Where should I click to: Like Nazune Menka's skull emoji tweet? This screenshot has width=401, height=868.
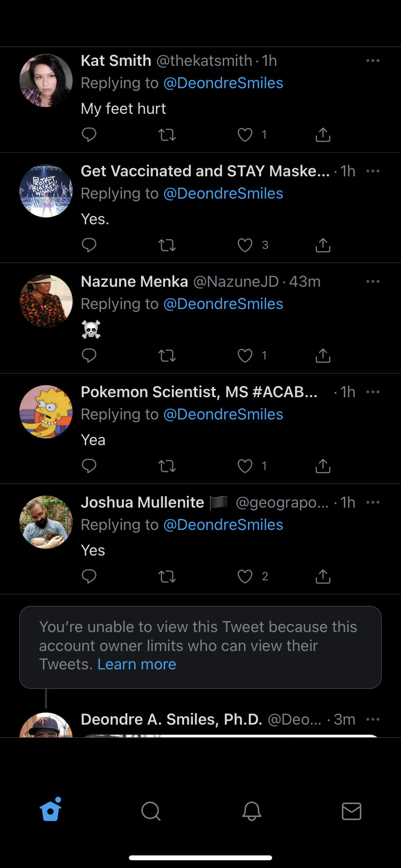245,356
